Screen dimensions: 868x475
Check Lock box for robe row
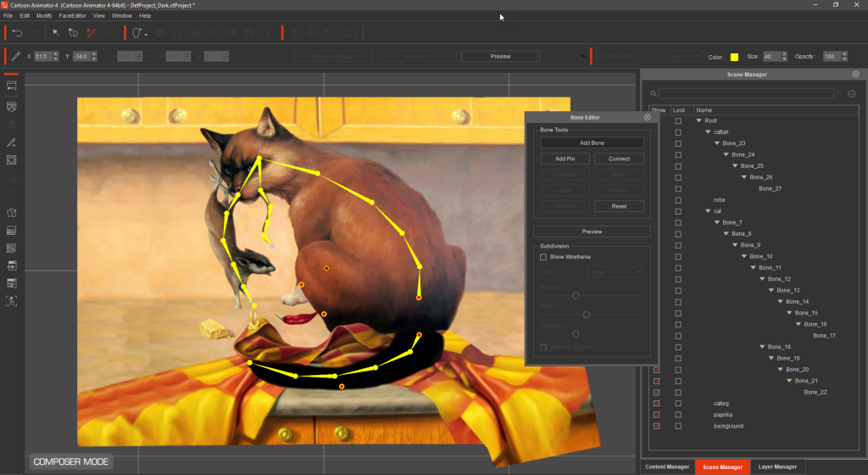[x=678, y=200]
